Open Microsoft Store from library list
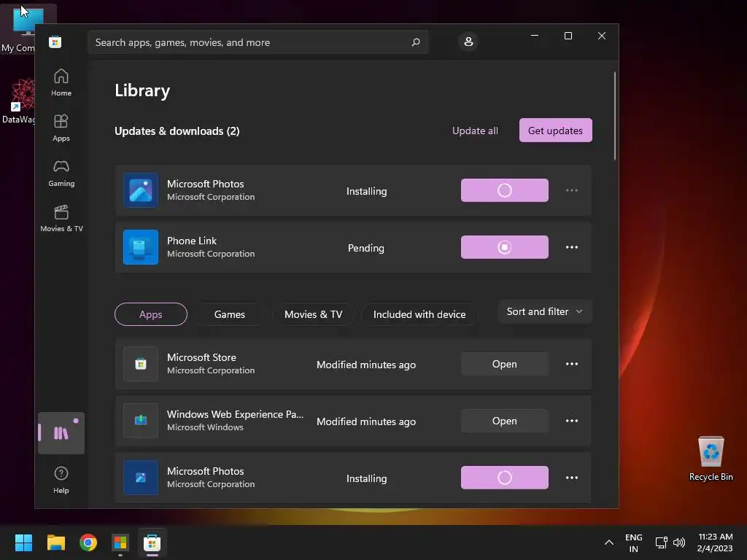The image size is (747, 560). (505, 364)
